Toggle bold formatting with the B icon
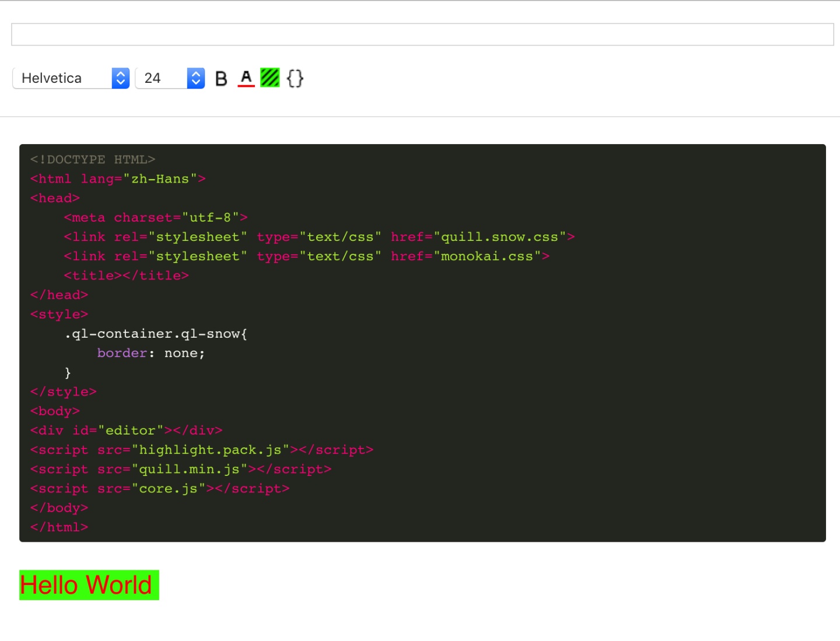The height and width of the screenshot is (641, 840). point(220,78)
